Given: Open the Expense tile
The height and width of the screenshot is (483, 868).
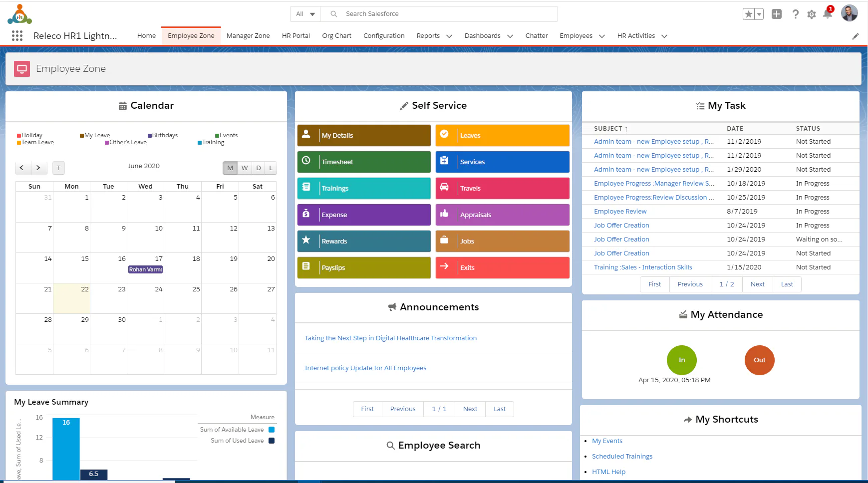Looking at the screenshot, I should point(364,215).
